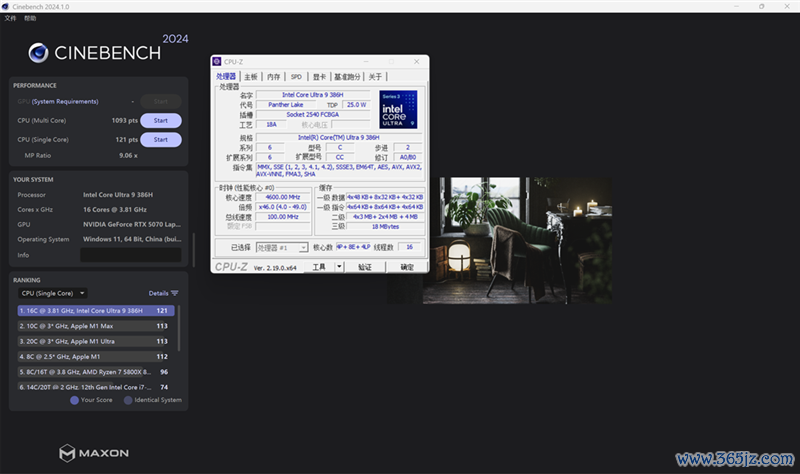Click the 4P + 8E + 4LP core count field
The height and width of the screenshot is (474, 800).
pos(353,247)
